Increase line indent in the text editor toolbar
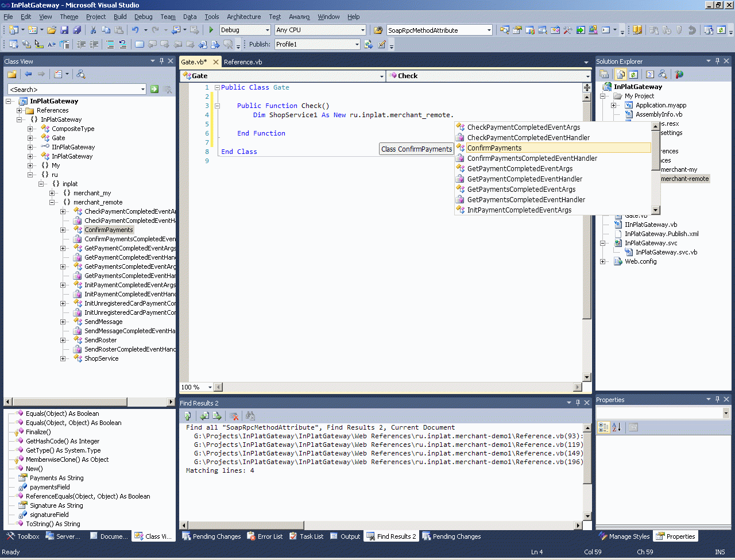Screen dimensions: 735x560 [x=94, y=44]
